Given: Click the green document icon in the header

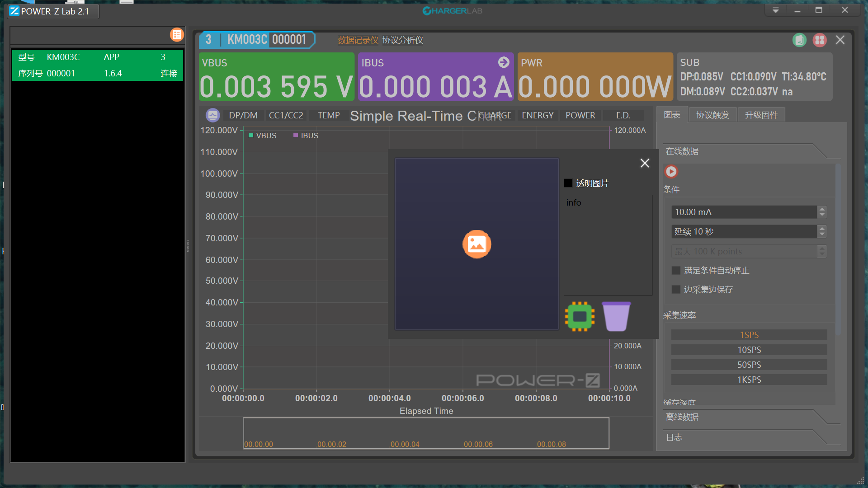Looking at the screenshot, I should (x=799, y=40).
